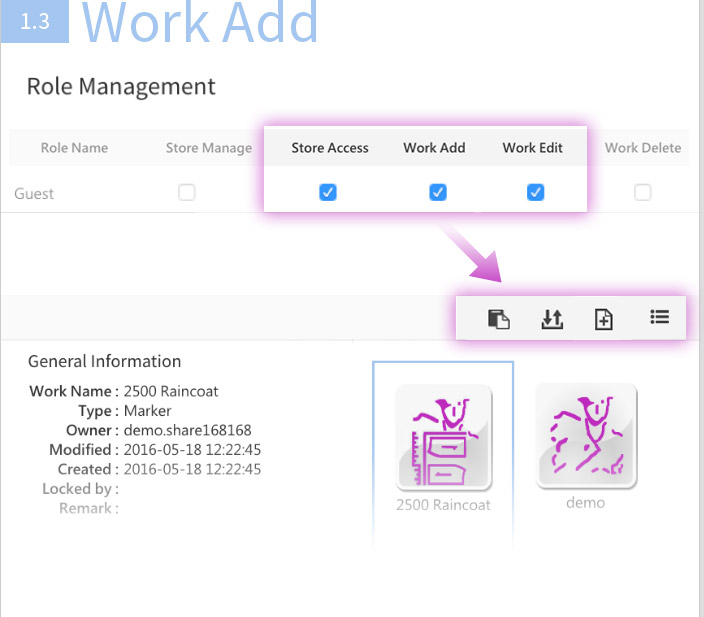The height and width of the screenshot is (617, 704).
Task: Uncheck Store Access for Guest role
Action: pos(328,193)
